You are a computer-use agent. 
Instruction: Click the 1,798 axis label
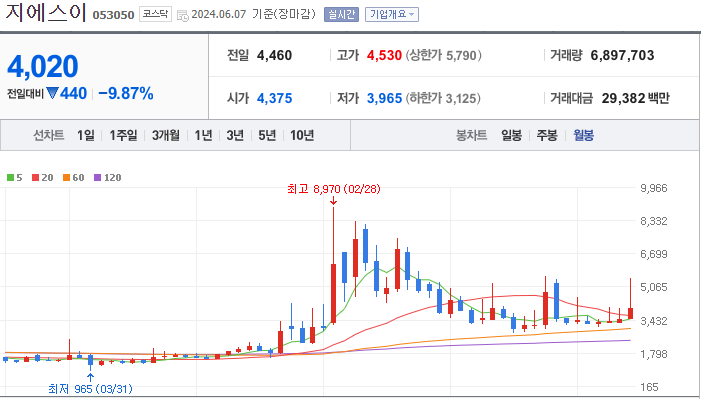point(654,354)
